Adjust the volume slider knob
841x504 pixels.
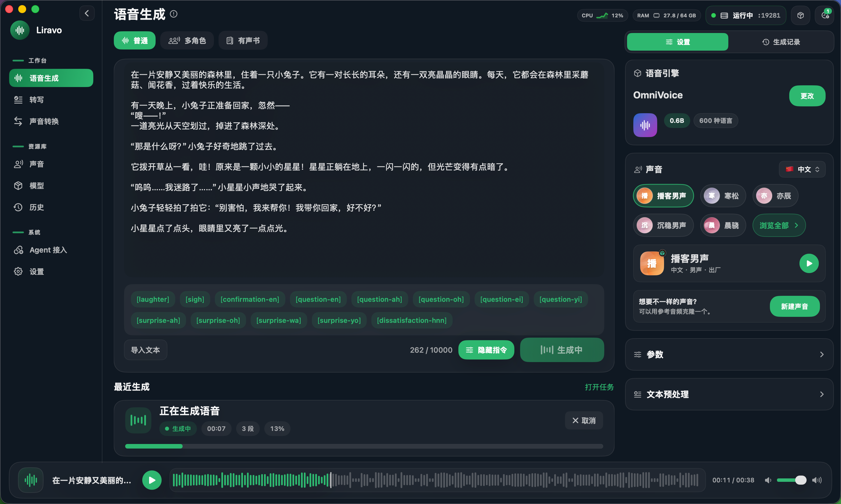pos(801,480)
